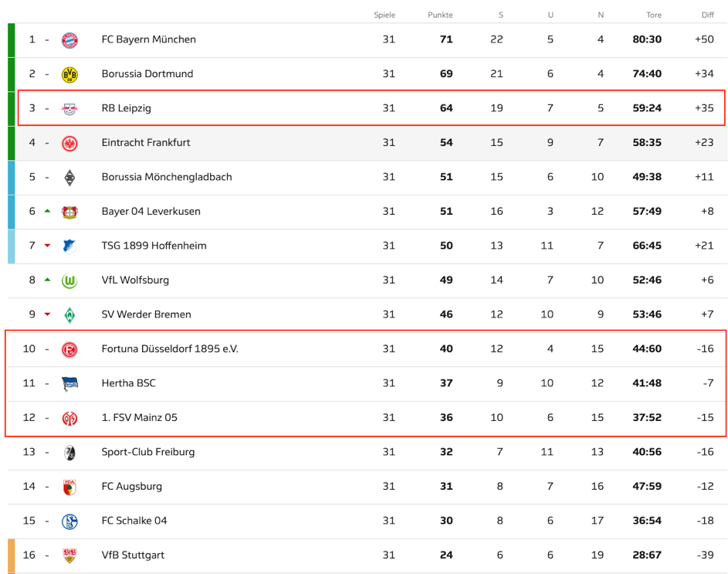Click red down arrow beside Hoffenheim
The image size is (728, 574).
(x=47, y=246)
